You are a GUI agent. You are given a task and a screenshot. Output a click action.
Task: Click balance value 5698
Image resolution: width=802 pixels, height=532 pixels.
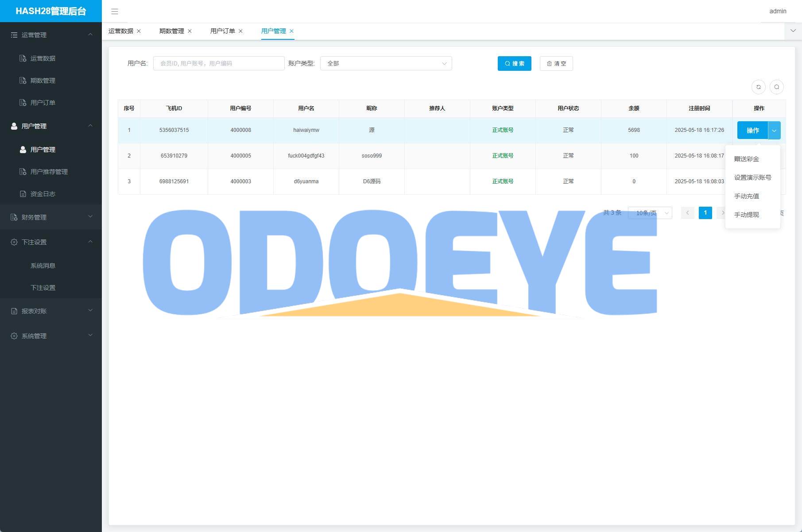pyautogui.click(x=634, y=130)
